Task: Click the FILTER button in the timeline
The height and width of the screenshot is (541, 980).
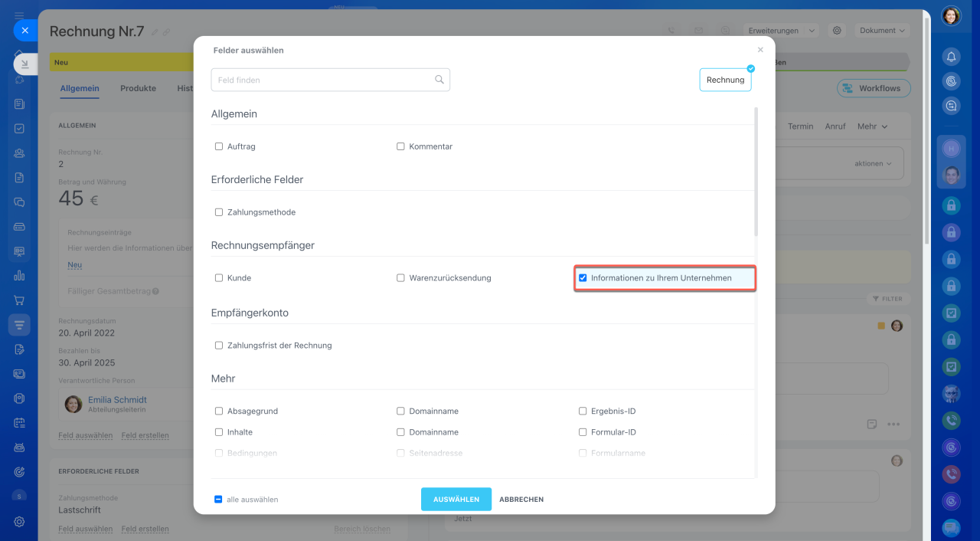Action: (887, 299)
